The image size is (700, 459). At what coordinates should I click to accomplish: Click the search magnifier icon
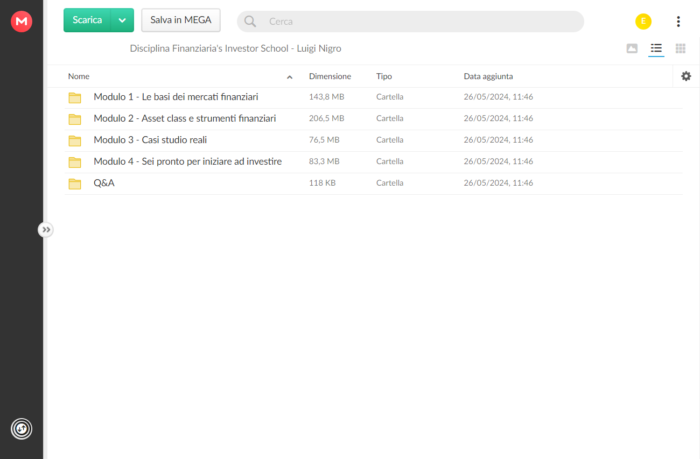tap(250, 21)
